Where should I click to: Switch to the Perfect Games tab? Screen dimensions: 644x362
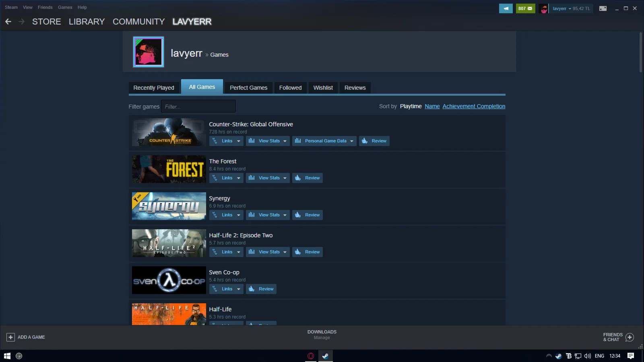pyautogui.click(x=249, y=88)
